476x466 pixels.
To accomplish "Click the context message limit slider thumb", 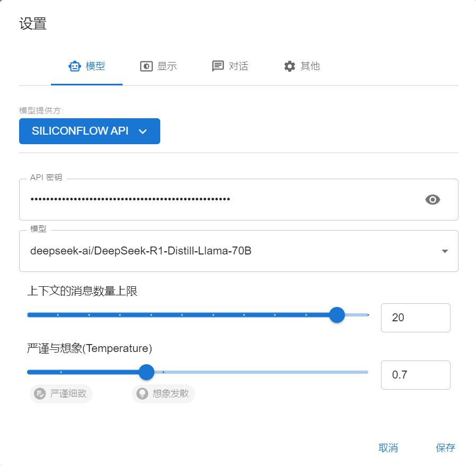I will [337, 315].
